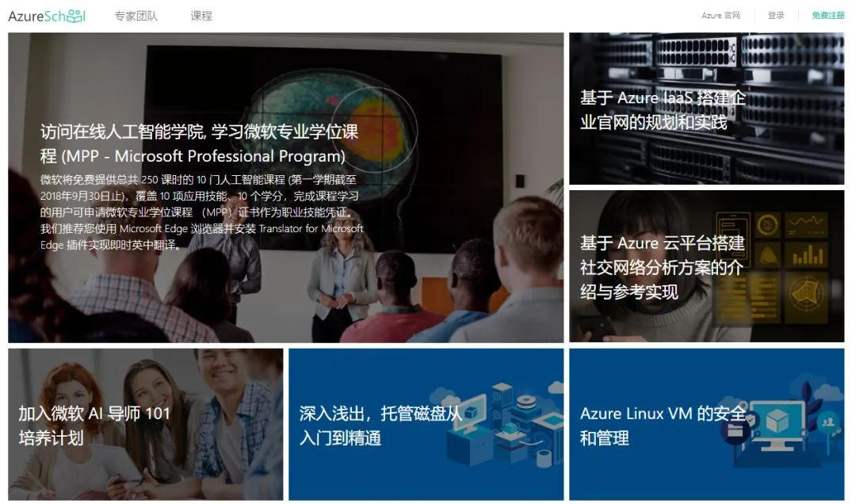Click the server rack thumbnail image
Viewport: 856px width, 504px height.
(706, 108)
